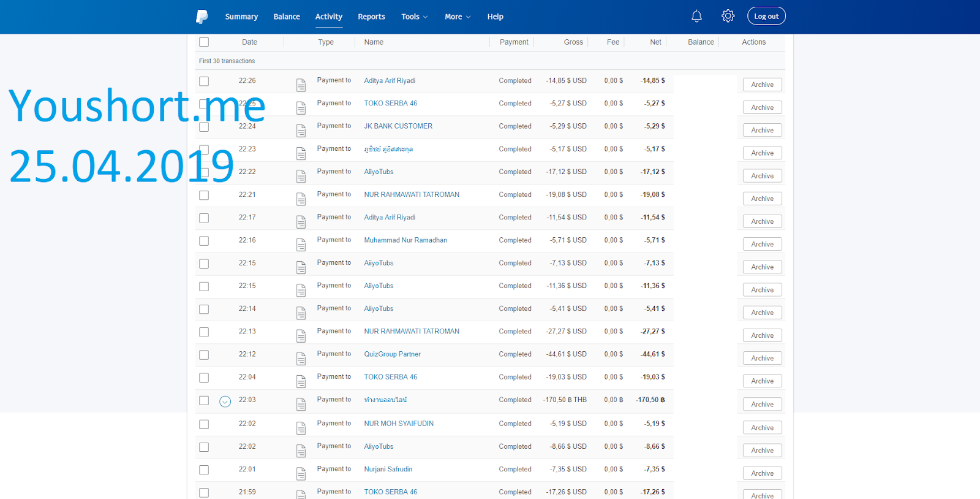980x499 pixels.
Task: Open details icon for the -5,17 $ payment at 22:23
Action: (301, 153)
